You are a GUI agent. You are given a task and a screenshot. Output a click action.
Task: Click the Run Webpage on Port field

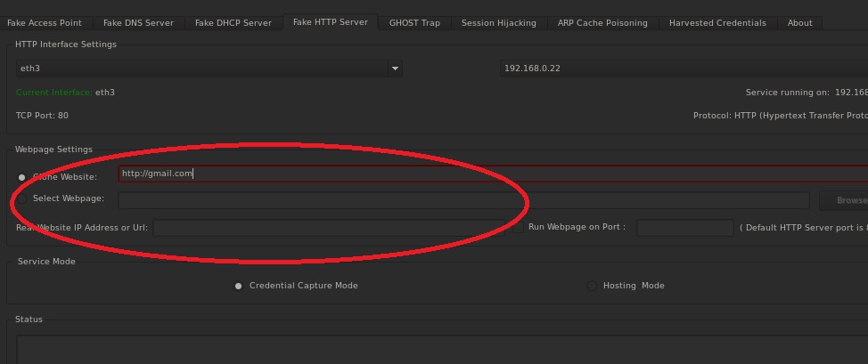(684, 229)
